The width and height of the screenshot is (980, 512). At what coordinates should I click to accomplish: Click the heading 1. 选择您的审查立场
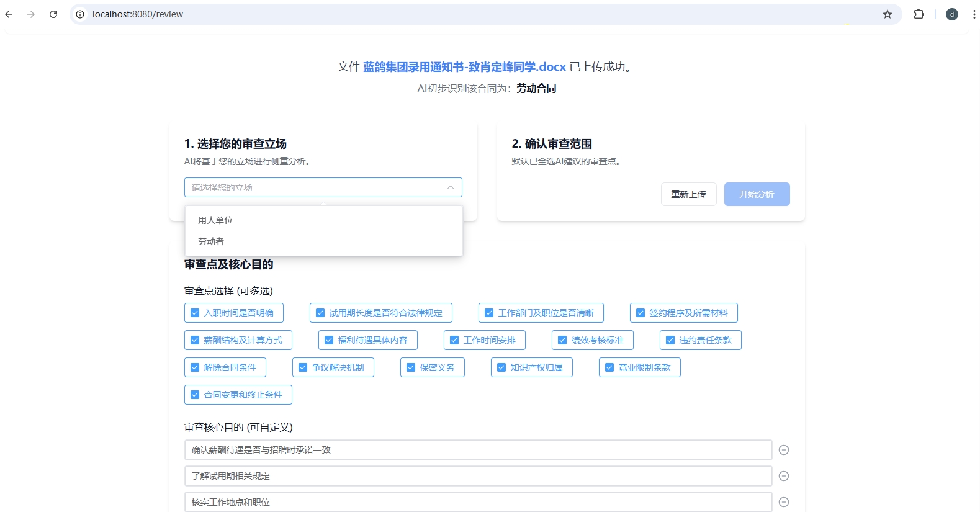[x=235, y=144]
